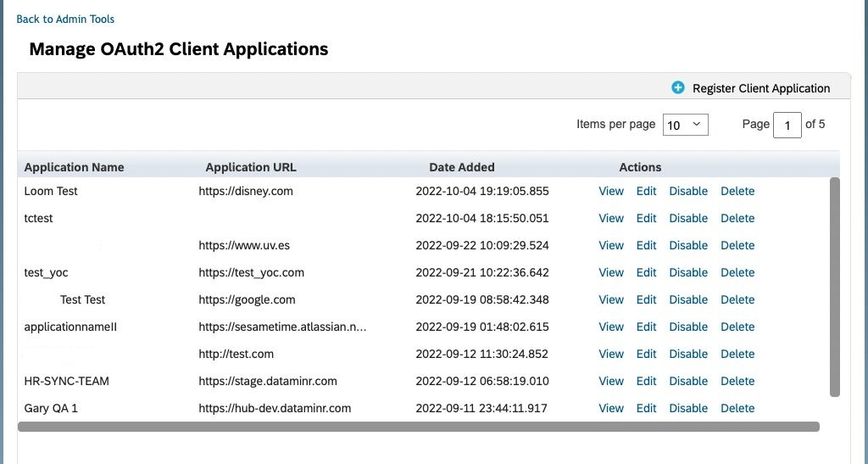Select the https://sesametime.atlassian.n... URL cell
Image resolution: width=868 pixels, height=464 pixels.
(282, 327)
